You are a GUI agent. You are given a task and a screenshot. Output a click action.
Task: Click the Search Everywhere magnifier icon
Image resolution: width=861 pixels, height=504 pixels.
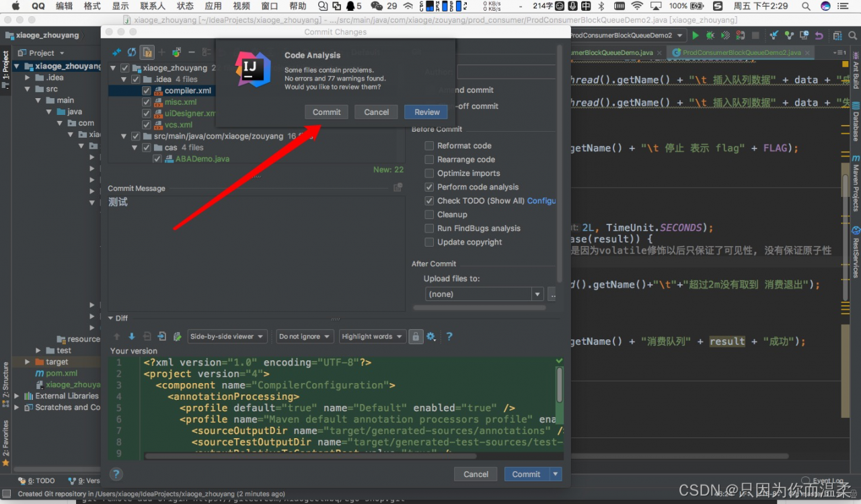[x=852, y=35]
